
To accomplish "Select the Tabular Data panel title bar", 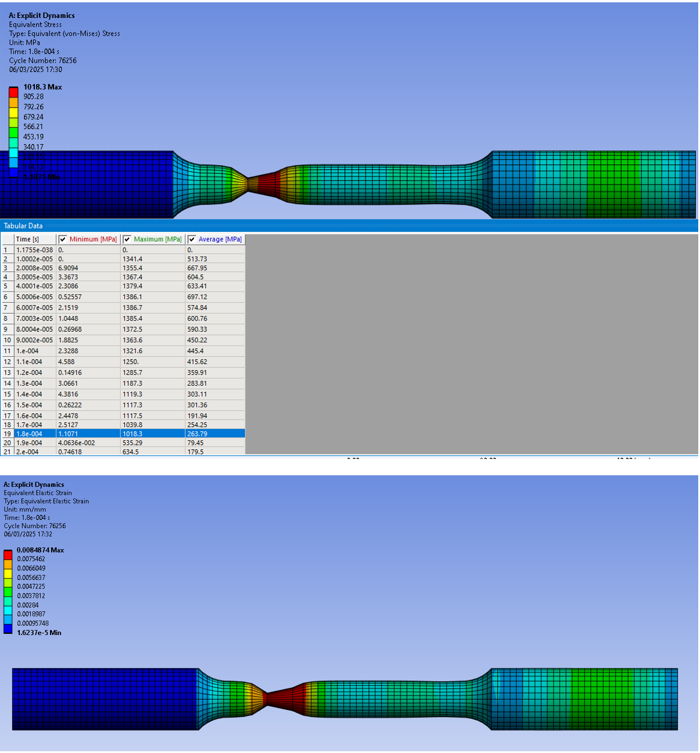I will pyautogui.click(x=23, y=226).
